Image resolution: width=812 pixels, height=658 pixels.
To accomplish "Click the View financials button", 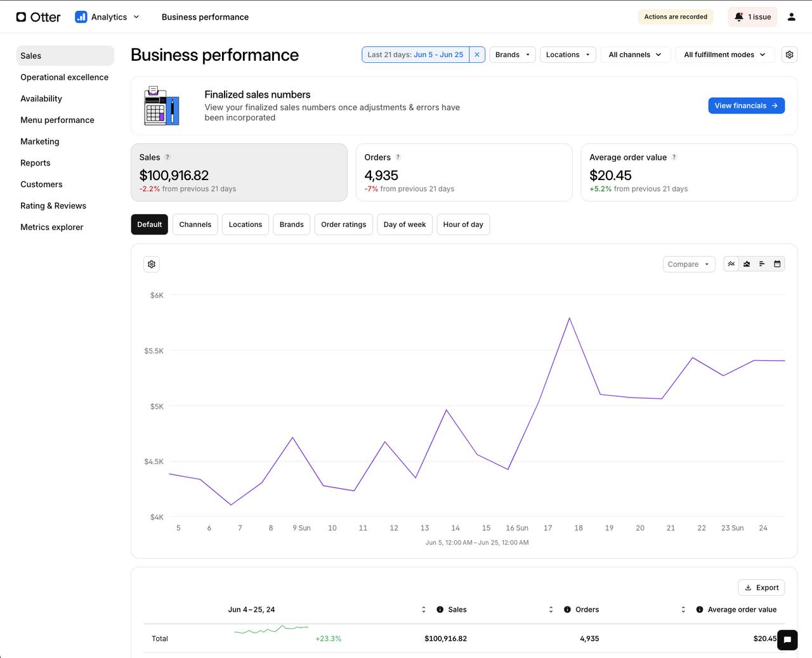I will tap(746, 105).
